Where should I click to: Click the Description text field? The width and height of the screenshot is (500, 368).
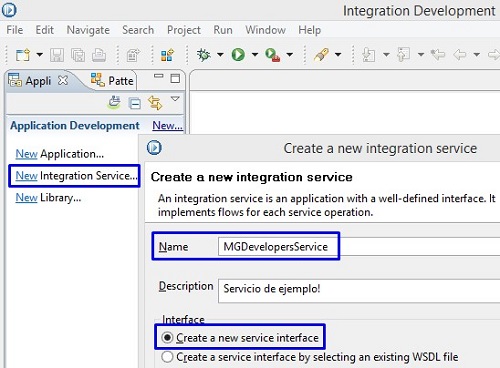pyautogui.click(x=359, y=291)
